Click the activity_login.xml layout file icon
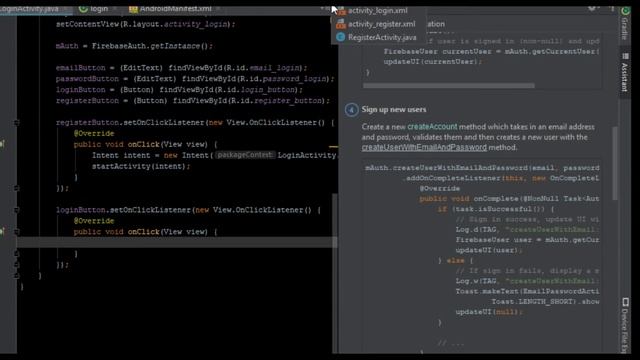The height and width of the screenshot is (360, 640). tap(340, 11)
